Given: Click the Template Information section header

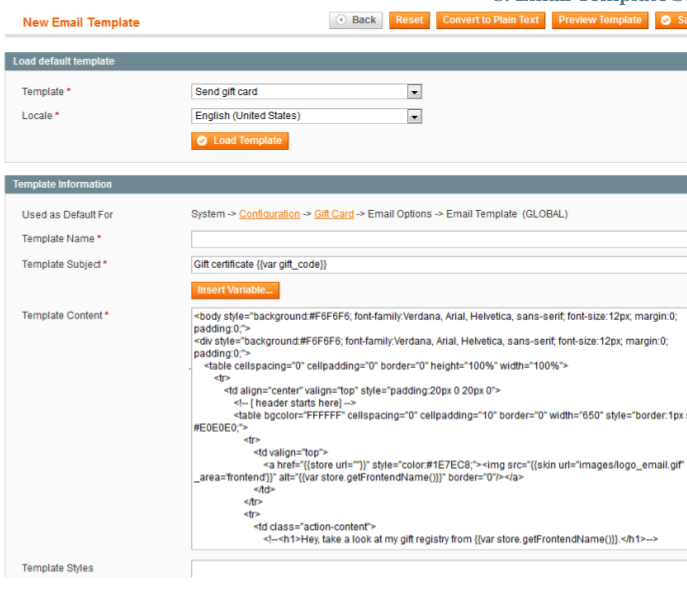Looking at the screenshot, I should coord(62,184).
